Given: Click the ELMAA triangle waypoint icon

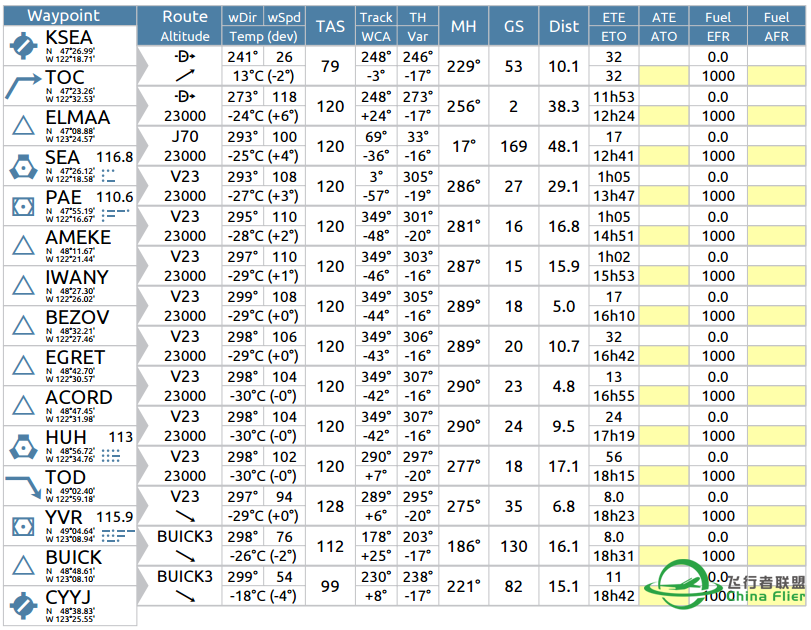Looking at the screenshot, I should click(21, 126).
